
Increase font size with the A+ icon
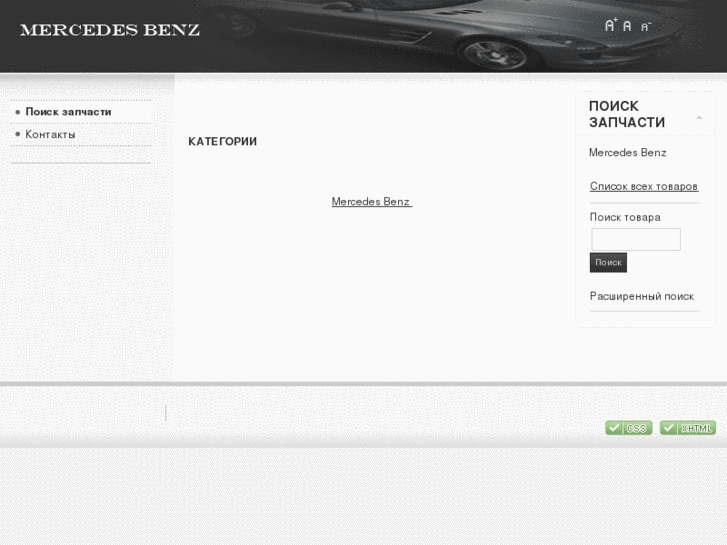[x=611, y=25]
